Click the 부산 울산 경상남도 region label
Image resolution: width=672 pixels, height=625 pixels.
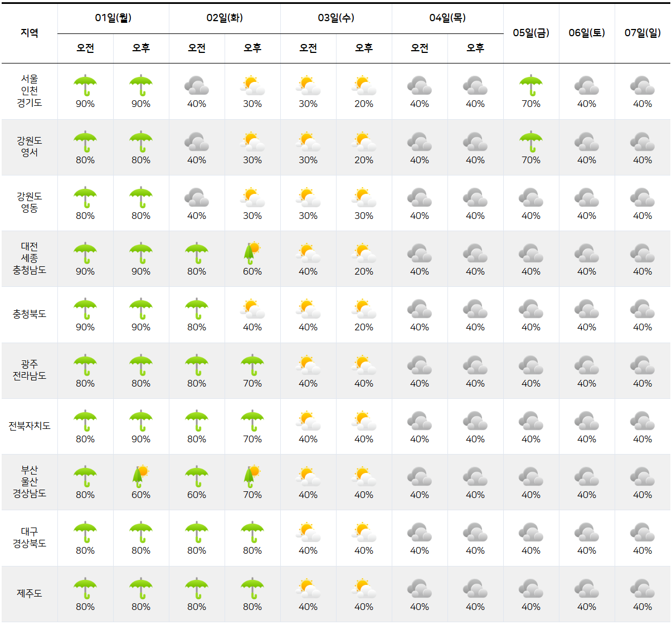(x=30, y=481)
